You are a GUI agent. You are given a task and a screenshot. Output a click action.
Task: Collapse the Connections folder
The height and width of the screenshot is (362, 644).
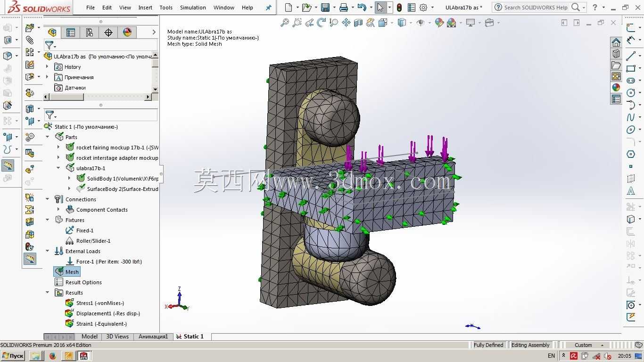47,199
